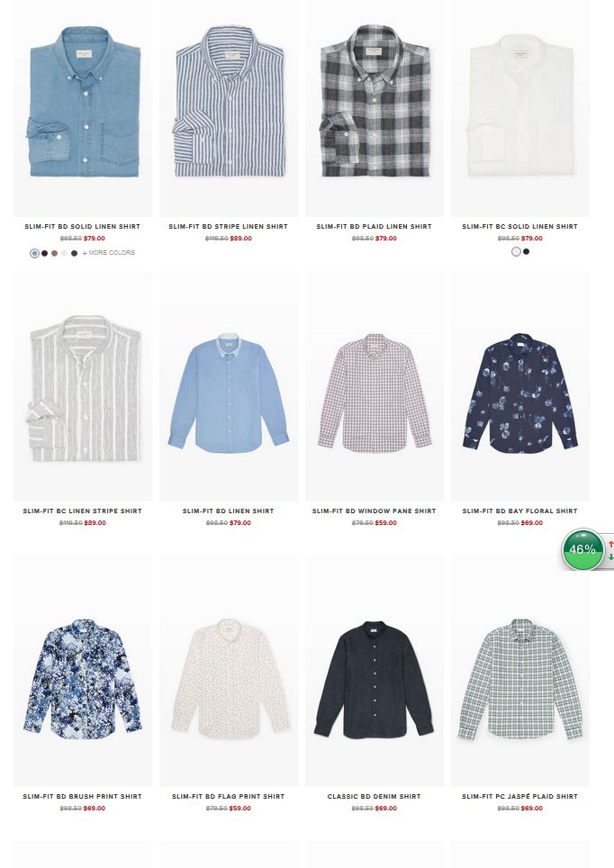Open Classic BD Denim Shirt title link
Image resolution: width=614 pixels, height=868 pixels.
pyautogui.click(x=374, y=796)
